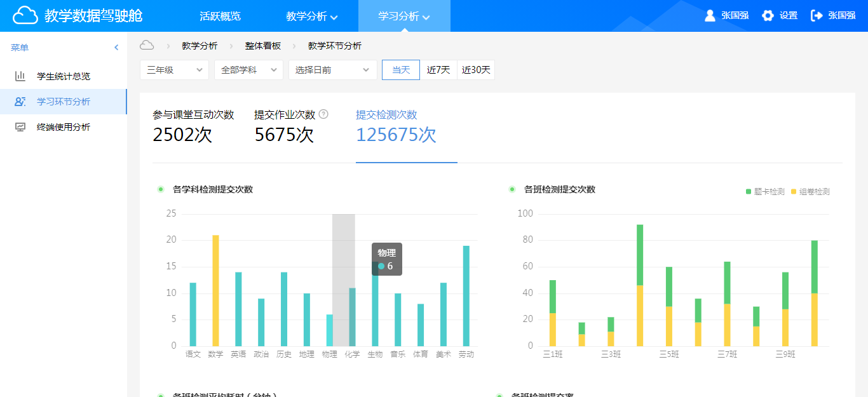The height and width of the screenshot is (397, 868).
Task: Click the yellow 数学 bar in chart
Action: coord(215,290)
